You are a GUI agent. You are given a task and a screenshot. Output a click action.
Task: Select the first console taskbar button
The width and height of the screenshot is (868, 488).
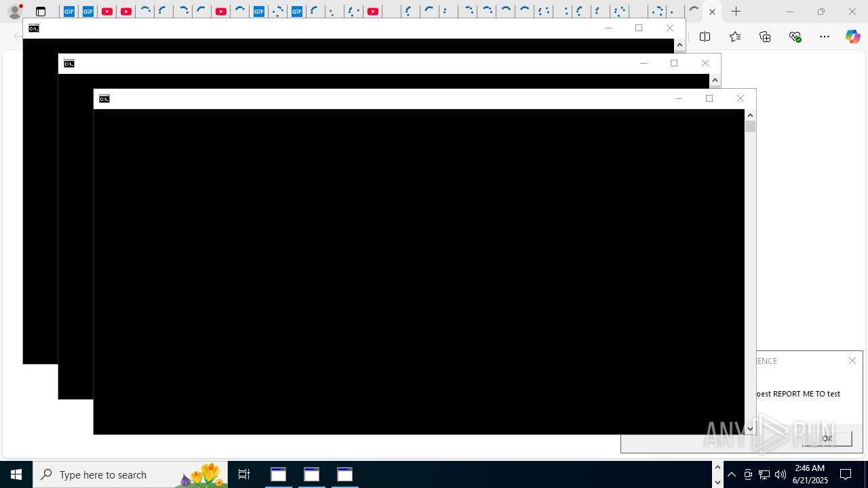(279, 474)
